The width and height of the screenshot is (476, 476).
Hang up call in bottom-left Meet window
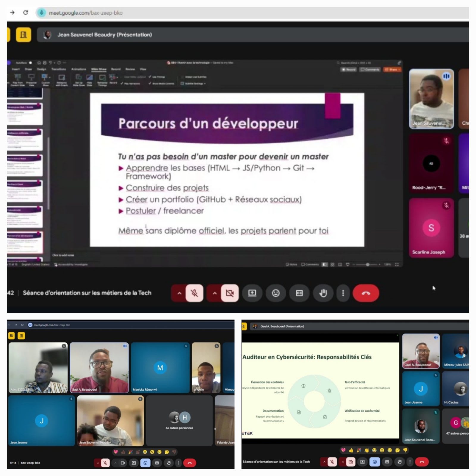(190, 463)
